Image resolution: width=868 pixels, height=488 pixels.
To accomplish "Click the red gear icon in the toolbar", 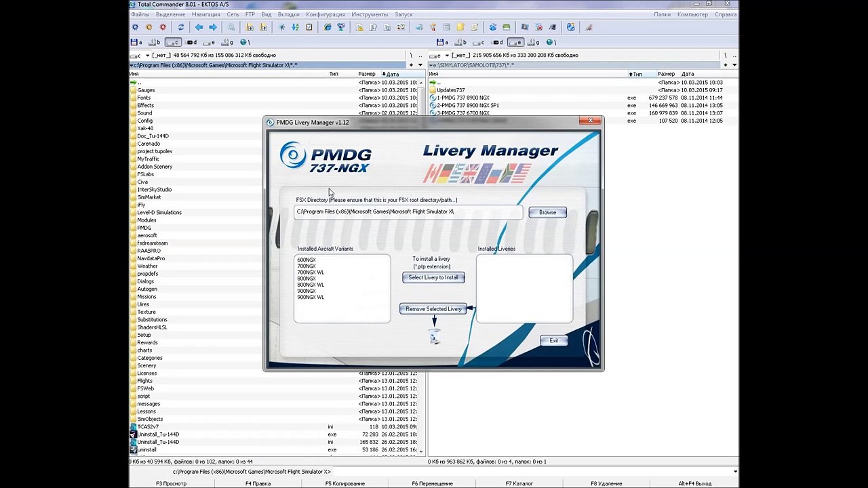I will [x=163, y=27].
